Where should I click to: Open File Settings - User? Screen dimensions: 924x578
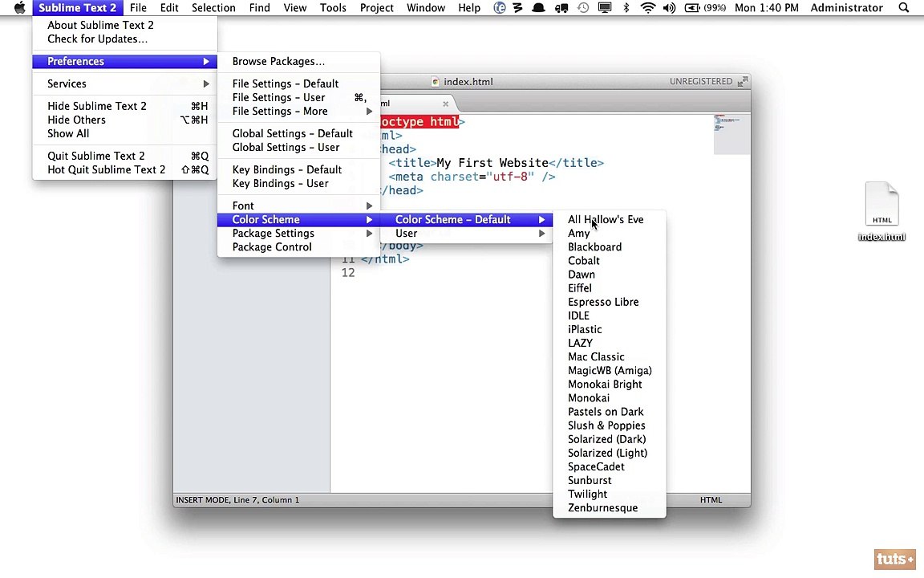(298, 97)
